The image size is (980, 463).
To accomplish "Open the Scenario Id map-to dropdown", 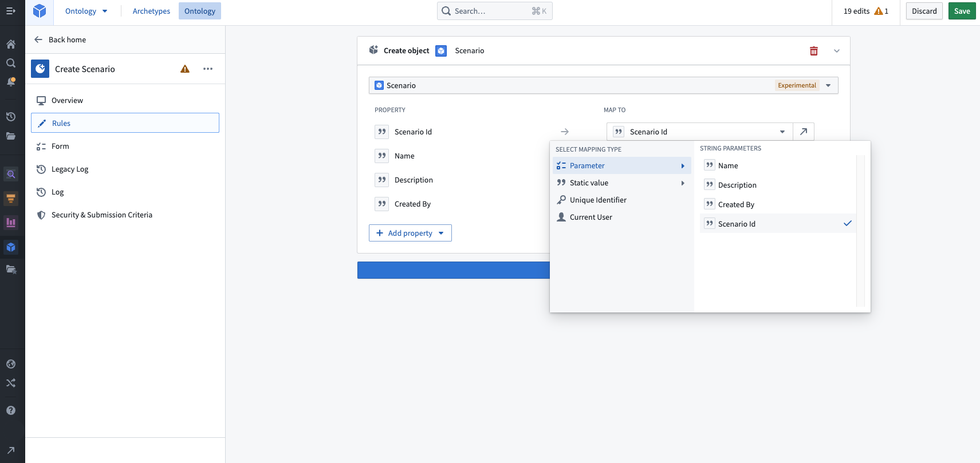I will coord(700,132).
